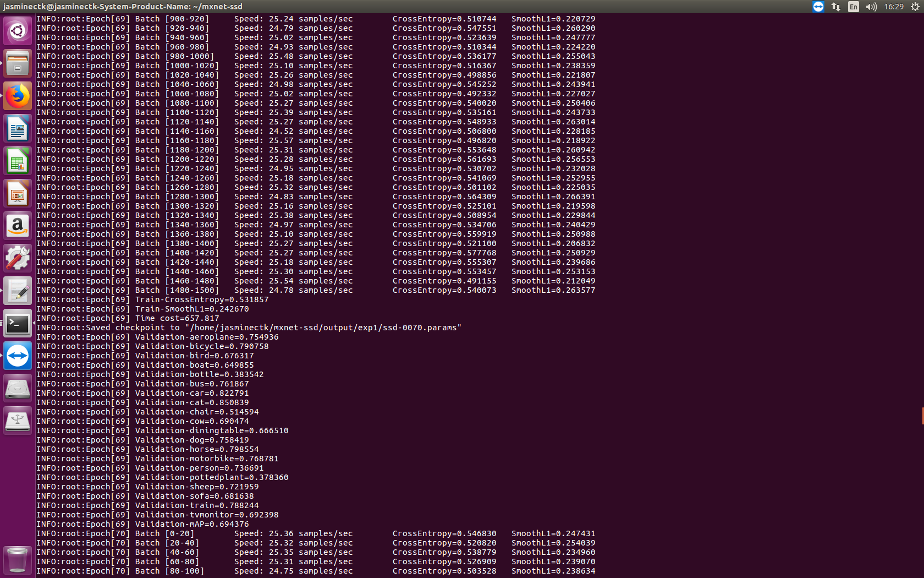Viewport: 924px width, 578px height.
Task: Launch LibreOffice Calc
Action: [x=18, y=161]
